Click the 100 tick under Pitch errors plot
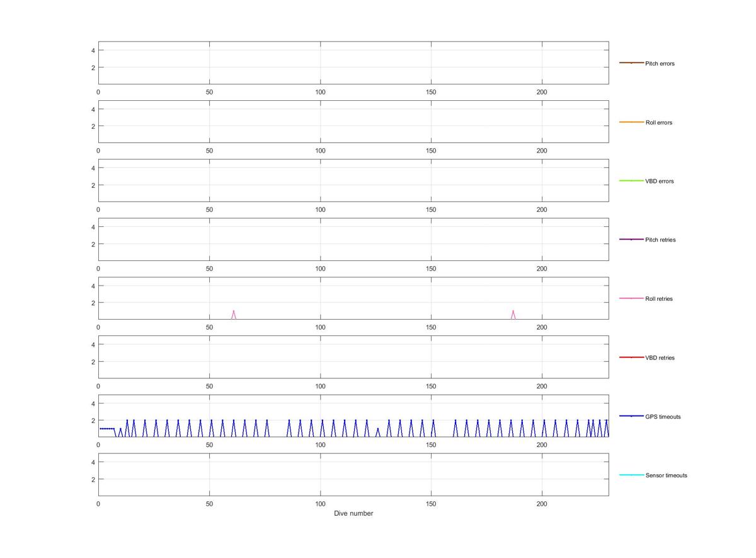This screenshot has width=756, height=558. (320, 92)
